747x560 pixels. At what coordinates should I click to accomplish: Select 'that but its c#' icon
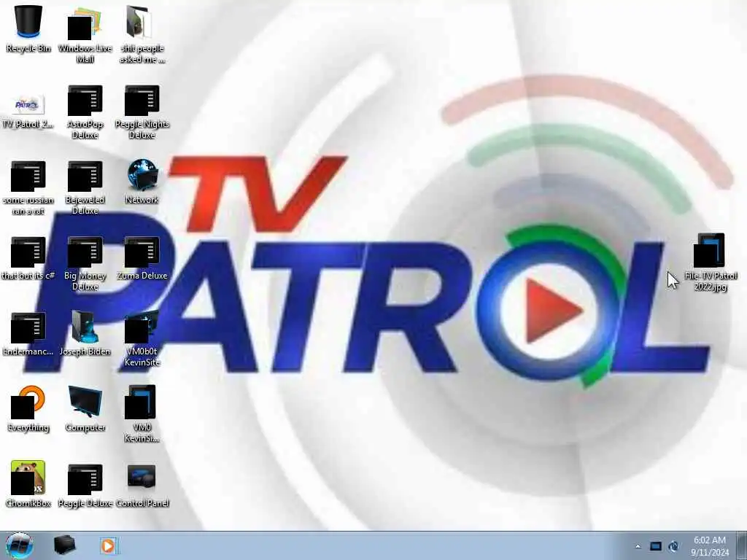28,257
